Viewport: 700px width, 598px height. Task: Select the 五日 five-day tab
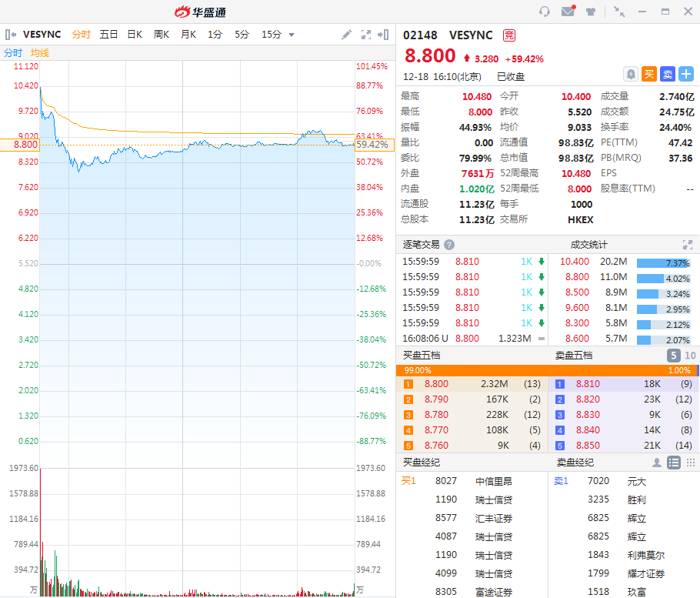[108, 35]
